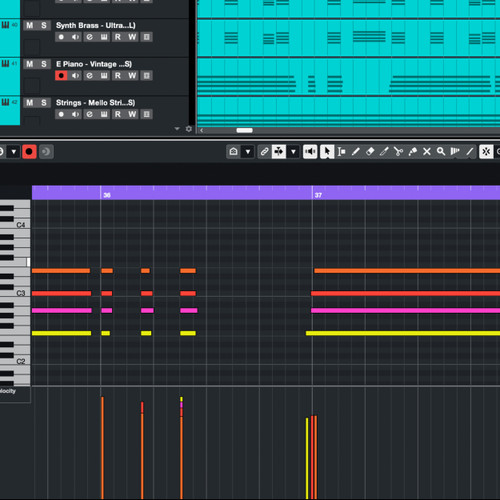Enable Write automation on Strings

tap(132, 114)
